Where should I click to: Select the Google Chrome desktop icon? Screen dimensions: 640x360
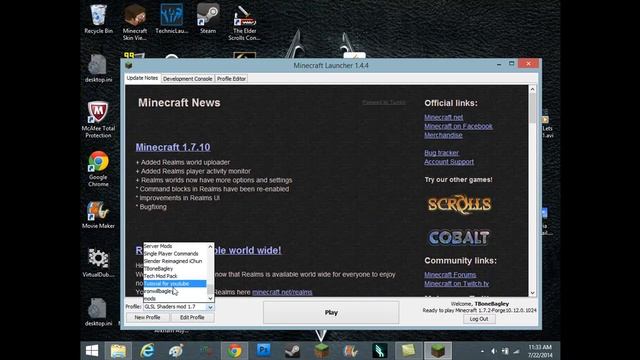(98, 169)
